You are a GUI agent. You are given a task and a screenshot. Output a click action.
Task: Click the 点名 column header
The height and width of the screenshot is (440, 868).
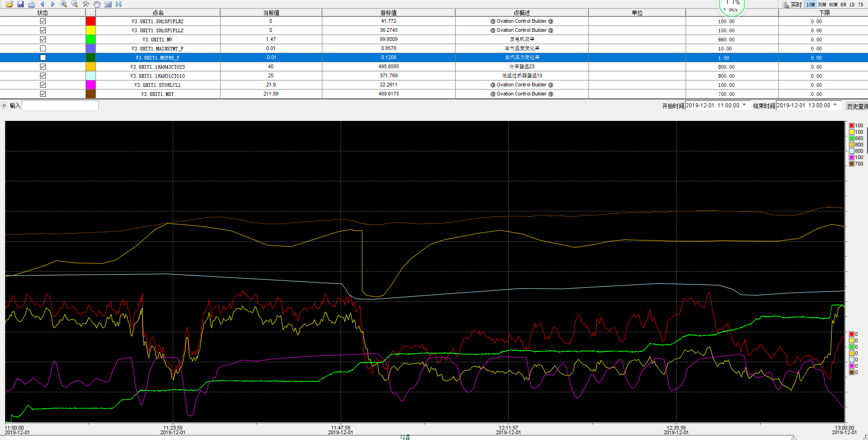pos(158,13)
